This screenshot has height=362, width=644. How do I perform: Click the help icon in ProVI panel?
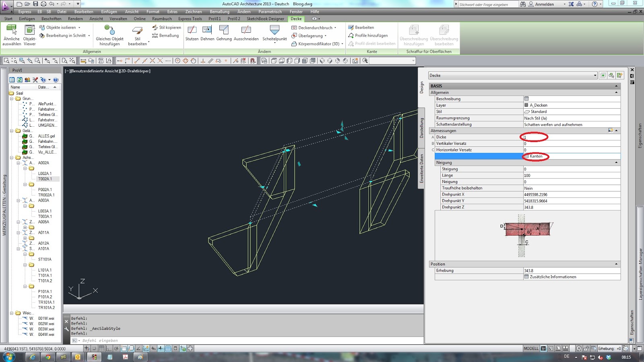pyautogui.click(x=56, y=80)
